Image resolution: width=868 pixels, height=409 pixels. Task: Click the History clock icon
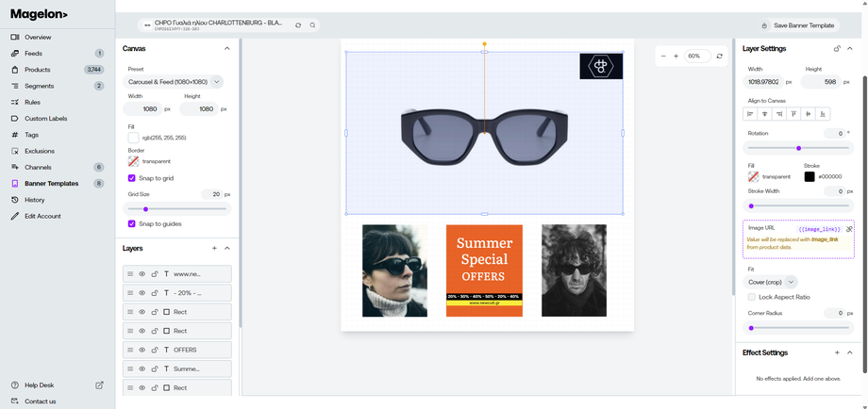point(14,200)
